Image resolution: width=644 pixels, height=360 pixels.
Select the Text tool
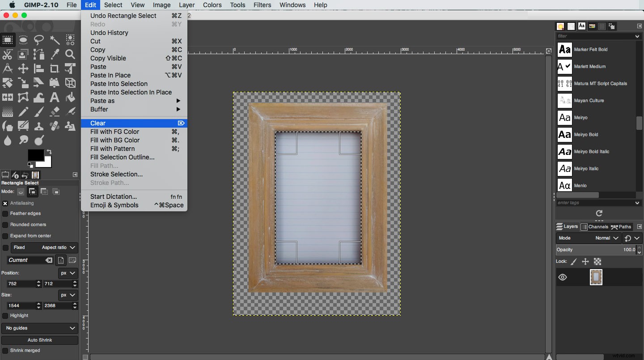pos(55,97)
